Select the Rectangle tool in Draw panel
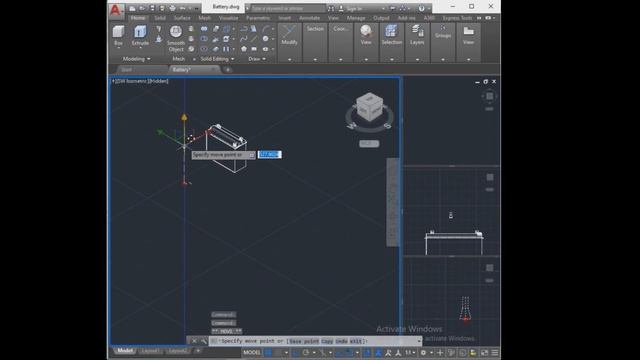Screen dimensions: 640x360 pos(254,49)
